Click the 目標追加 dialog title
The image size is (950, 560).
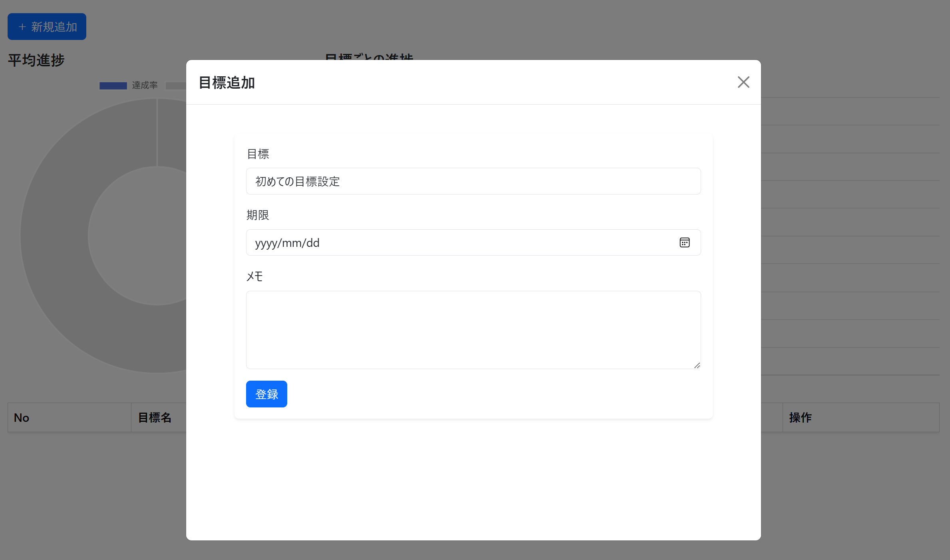click(x=226, y=83)
